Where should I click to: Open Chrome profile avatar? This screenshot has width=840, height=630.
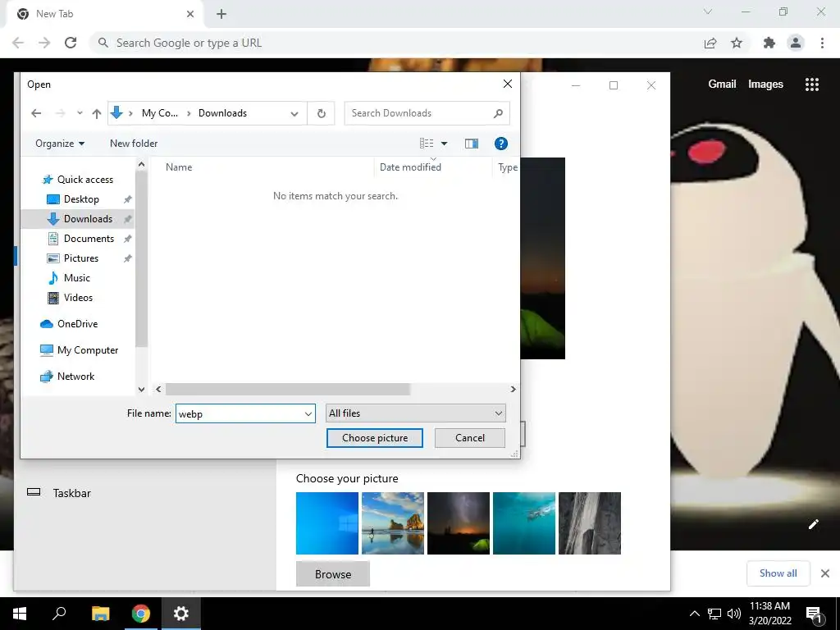tap(796, 43)
